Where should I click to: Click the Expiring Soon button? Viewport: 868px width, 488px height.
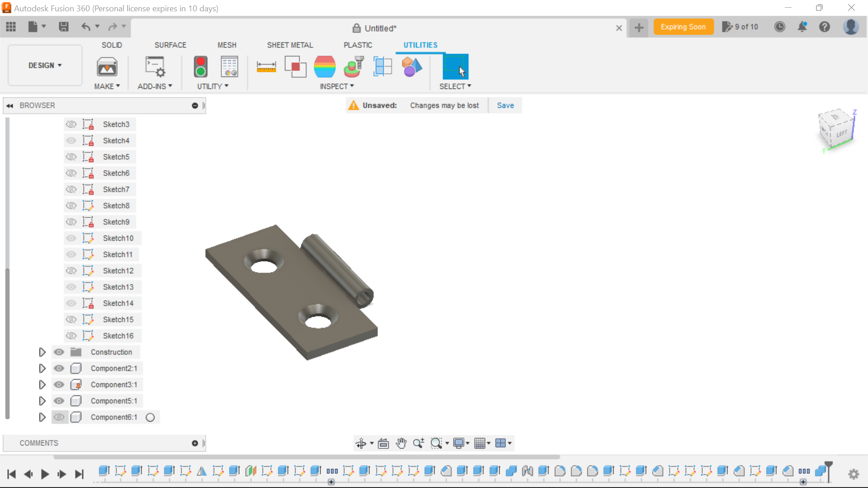[x=684, y=26]
